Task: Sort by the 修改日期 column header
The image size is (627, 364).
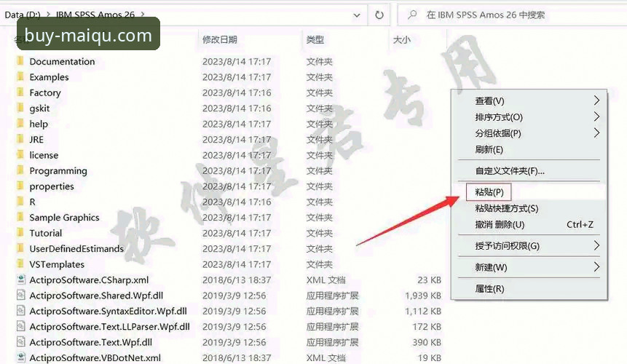Action: tap(219, 39)
